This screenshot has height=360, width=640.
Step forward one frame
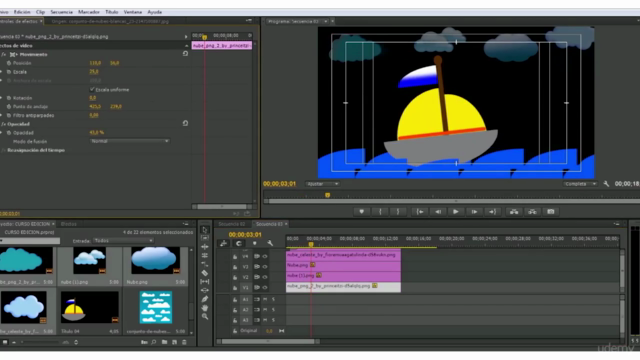click(474, 211)
